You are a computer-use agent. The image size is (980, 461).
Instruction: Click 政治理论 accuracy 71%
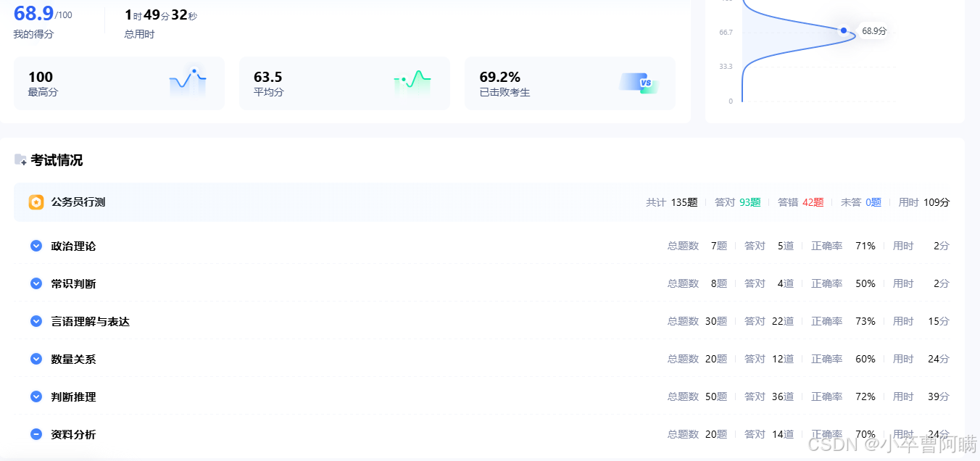(x=865, y=246)
